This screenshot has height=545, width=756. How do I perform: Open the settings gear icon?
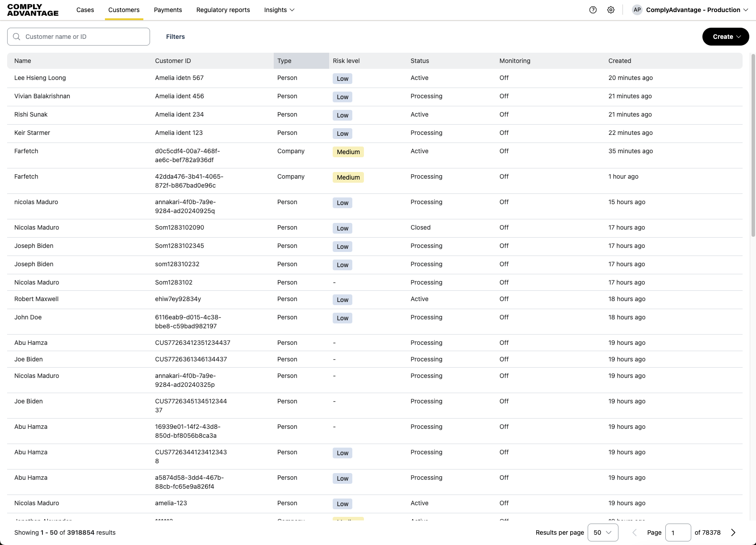[611, 9]
